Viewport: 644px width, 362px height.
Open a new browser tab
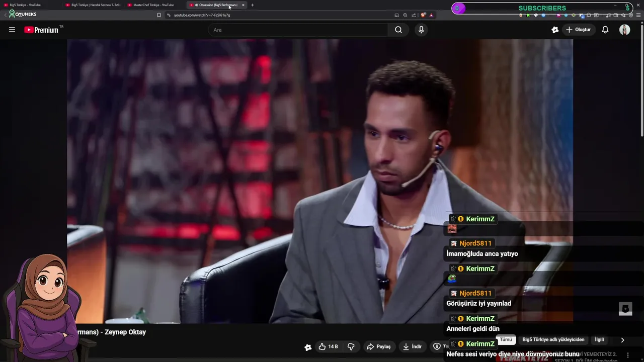click(x=253, y=5)
